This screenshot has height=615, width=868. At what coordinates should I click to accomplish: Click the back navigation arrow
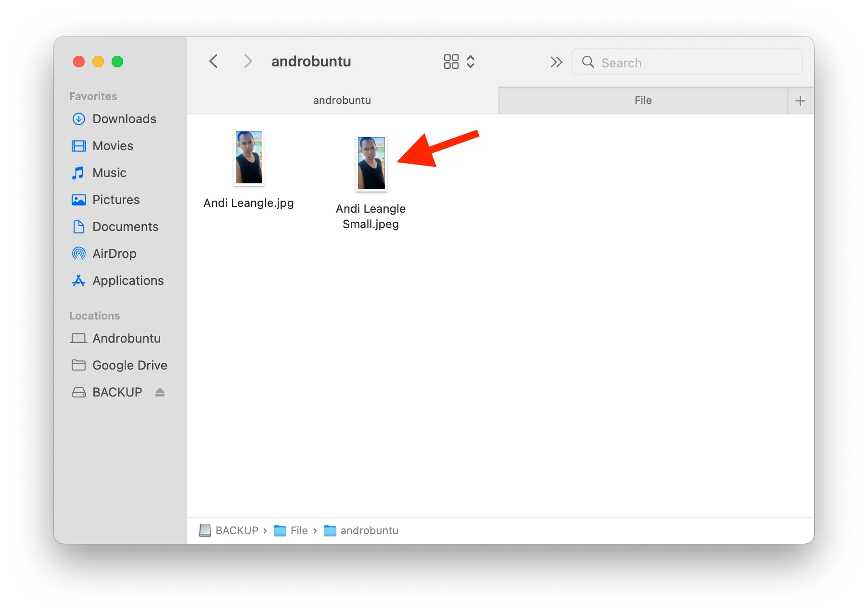coord(213,61)
